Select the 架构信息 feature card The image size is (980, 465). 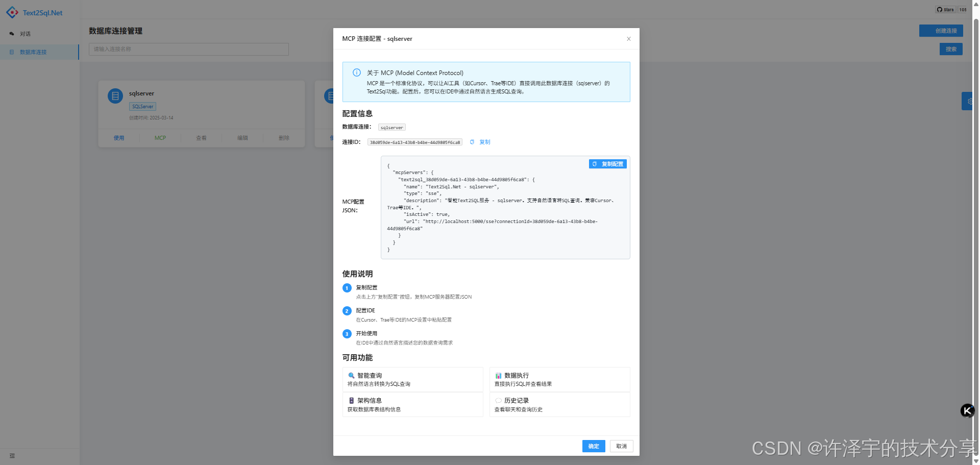coord(412,404)
